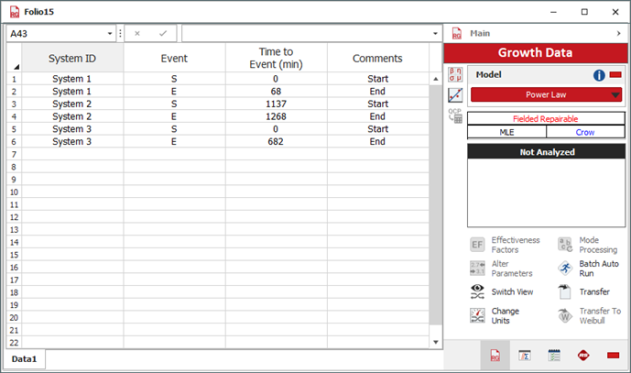Screen dimensions: 631x373
Task: Click the System ID column header
Action: tap(72, 58)
